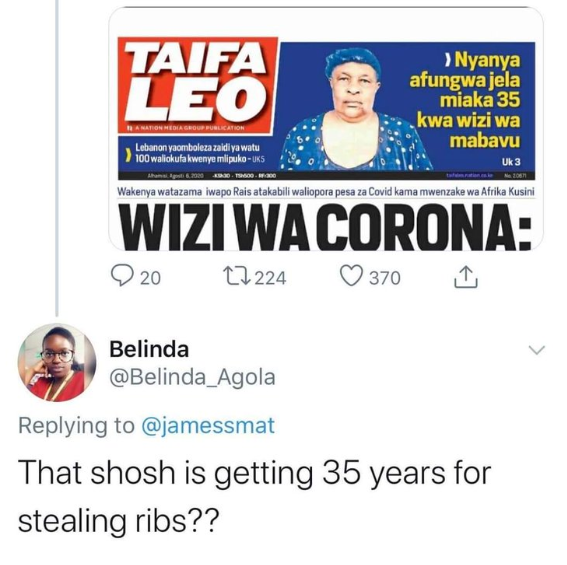Click the tweet text about stealing ribs
The image size is (567, 565).
[254, 496]
